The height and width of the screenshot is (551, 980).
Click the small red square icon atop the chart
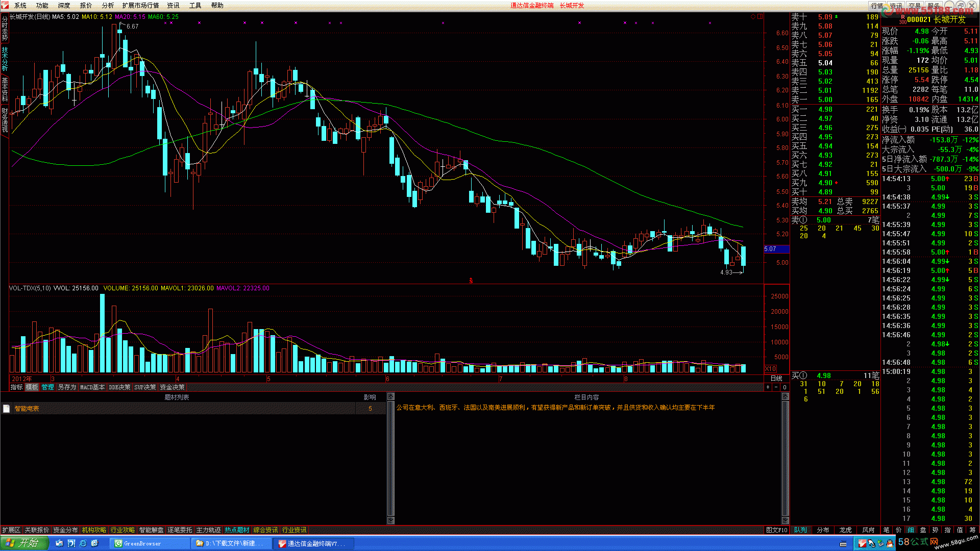(x=760, y=17)
